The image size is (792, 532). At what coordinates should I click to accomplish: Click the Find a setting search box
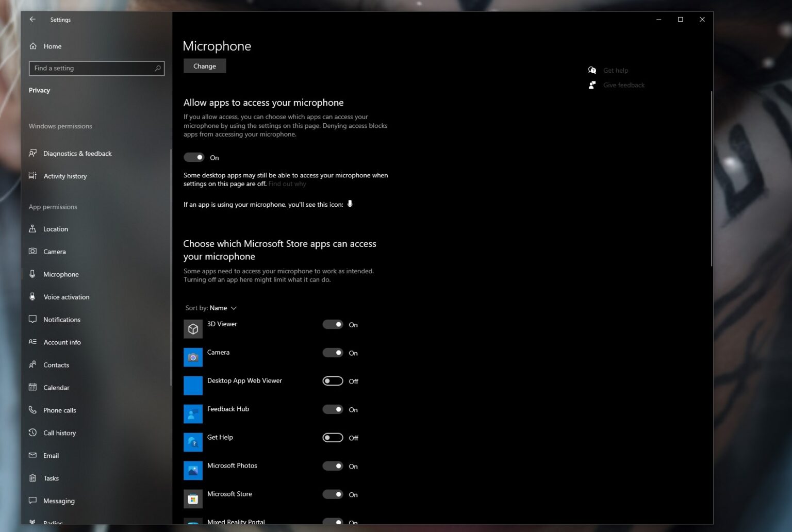click(96, 68)
